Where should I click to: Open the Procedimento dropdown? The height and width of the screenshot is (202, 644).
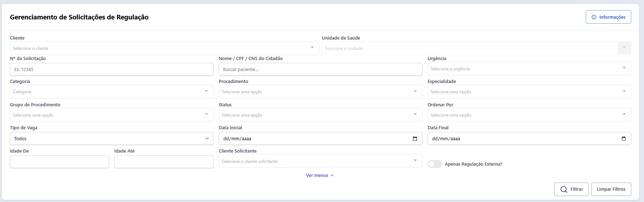coord(320,91)
